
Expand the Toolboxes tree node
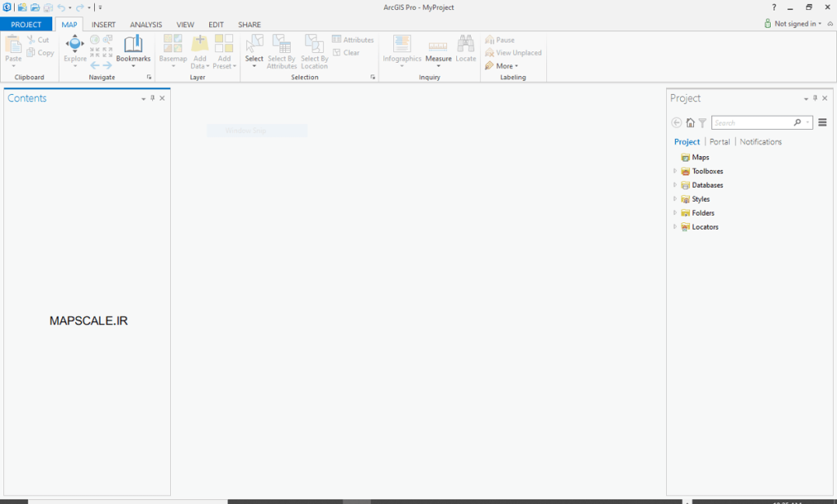pyautogui.click(x=675, y=172)
